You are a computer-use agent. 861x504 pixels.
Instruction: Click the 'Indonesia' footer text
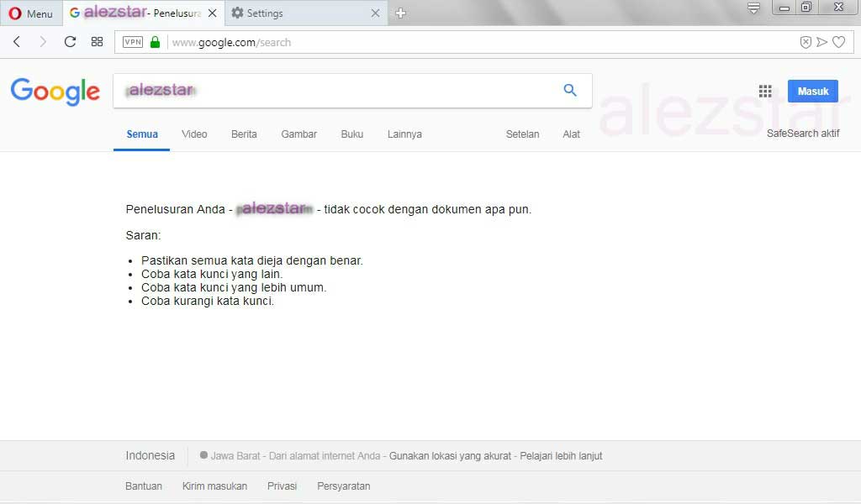pos(150,456)
